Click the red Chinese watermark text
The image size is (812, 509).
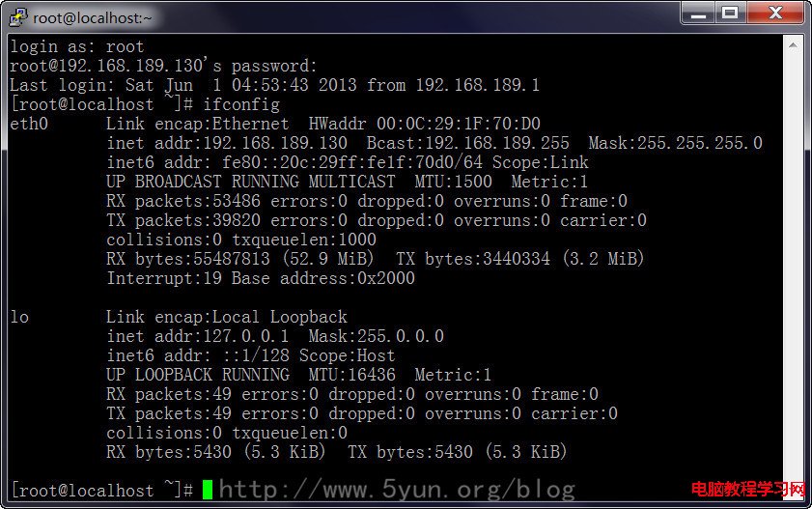click(748, 489)
